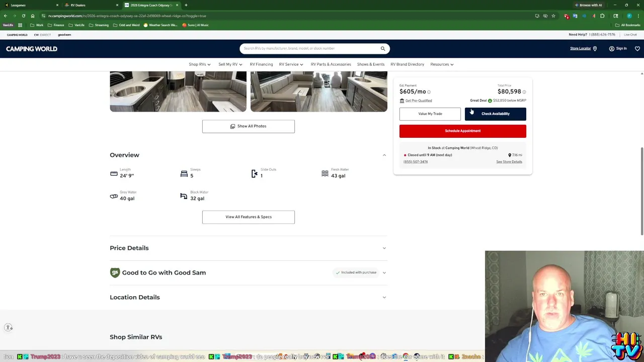Image resolution: width=644 pixels, height=362 pixels.
Task: Click the search magnifier button
Action: [x=383, y=49]
